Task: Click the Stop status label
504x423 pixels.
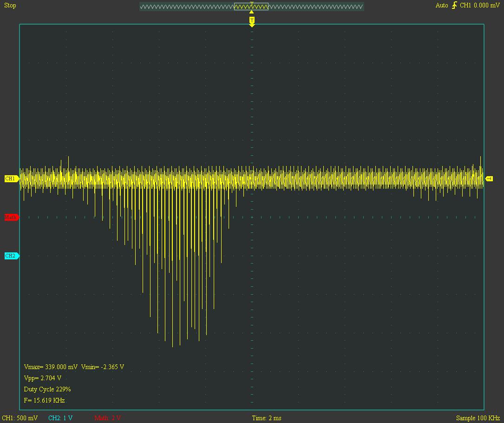Action: (10, 6)
